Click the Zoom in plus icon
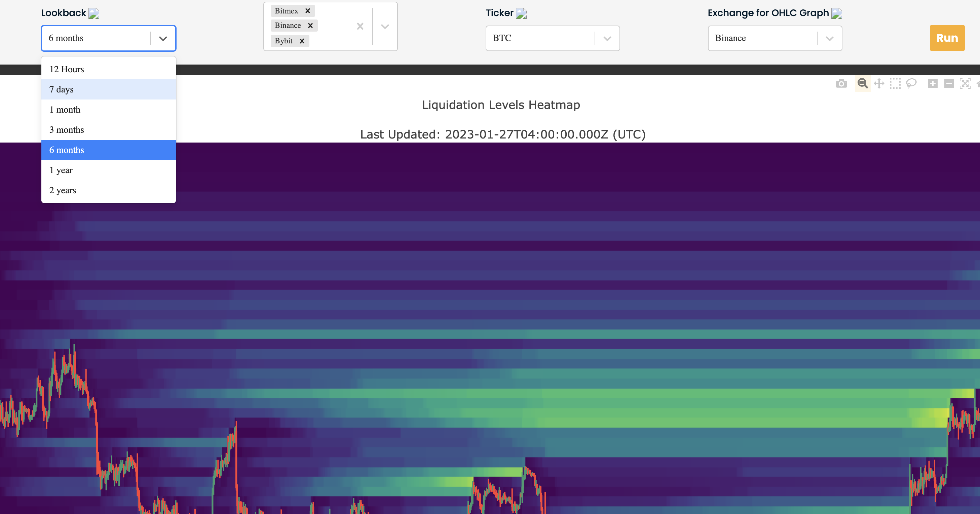 pyautogui.click(x=933, y=84)
